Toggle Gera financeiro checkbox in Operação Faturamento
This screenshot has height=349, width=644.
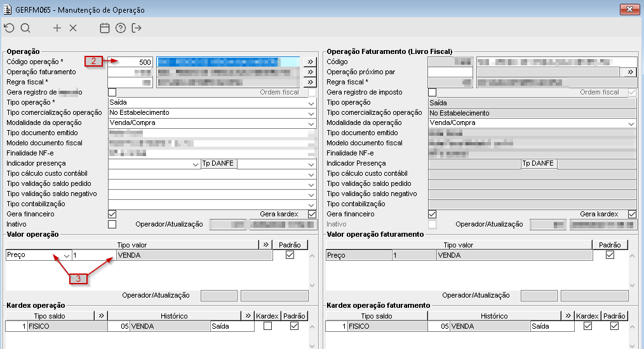click(432, 214)
